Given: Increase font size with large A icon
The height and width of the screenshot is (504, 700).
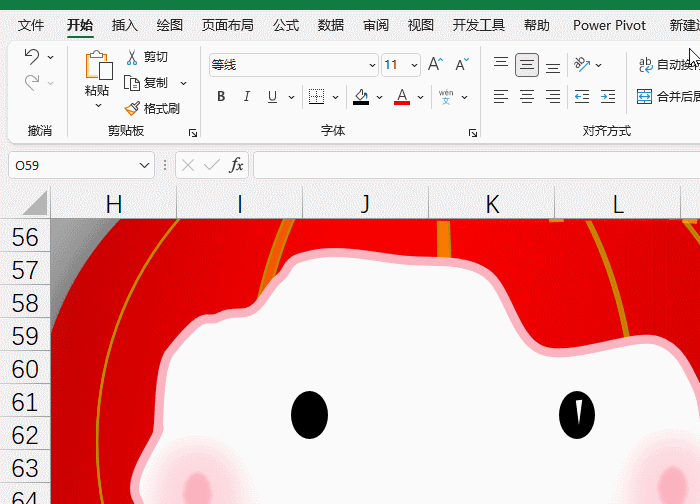Looking at the screenshot, I should click(x=435, y=65).
